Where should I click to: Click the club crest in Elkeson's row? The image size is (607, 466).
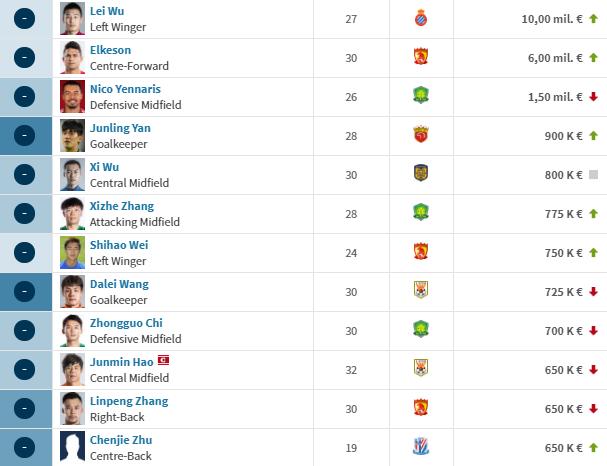coord(420,57)
